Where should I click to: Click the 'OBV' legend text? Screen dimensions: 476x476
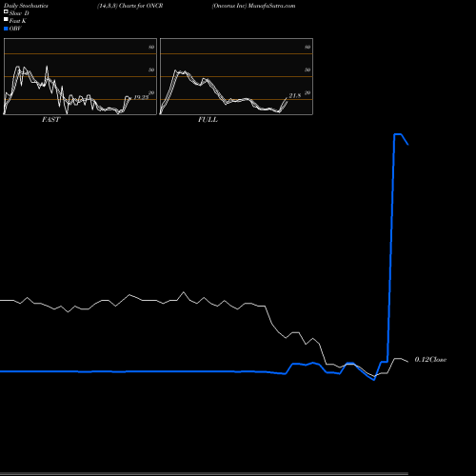click(x=15, y=29)
